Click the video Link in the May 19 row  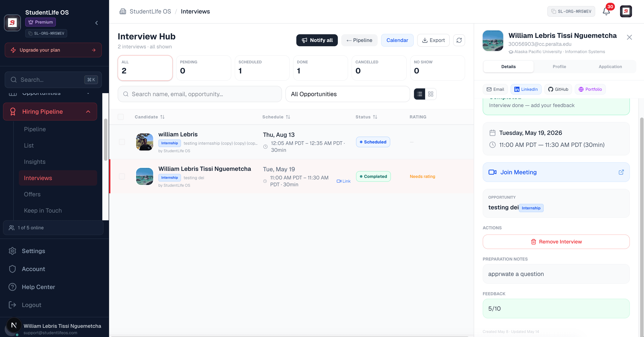pos(343,181)
